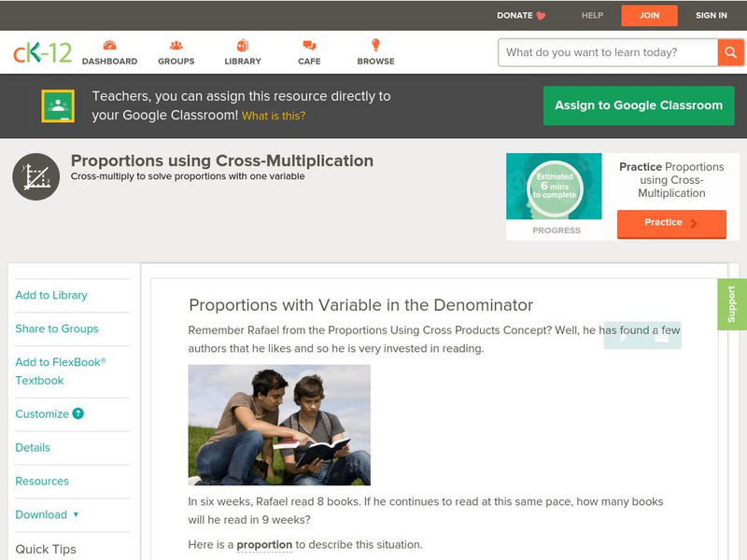
Task: Click the faded annotation toolbar overlay
Action: pos(642,336)
